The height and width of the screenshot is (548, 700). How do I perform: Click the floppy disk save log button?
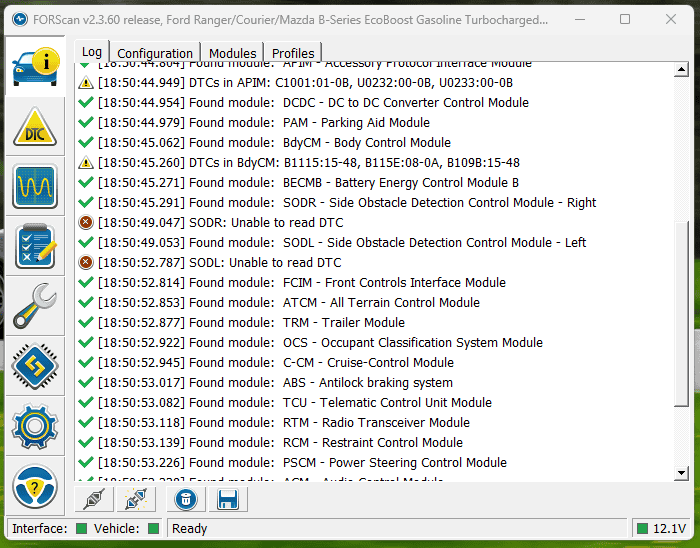point(228,499)
